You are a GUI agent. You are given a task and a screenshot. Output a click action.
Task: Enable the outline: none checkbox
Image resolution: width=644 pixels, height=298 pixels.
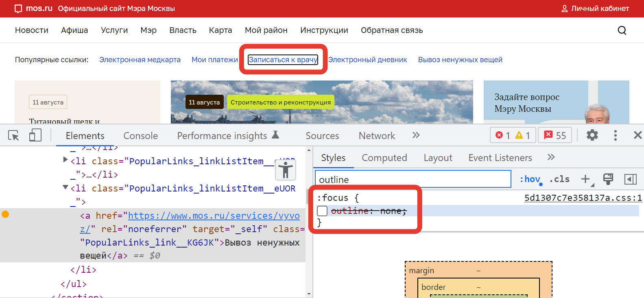tap(322, 211)
